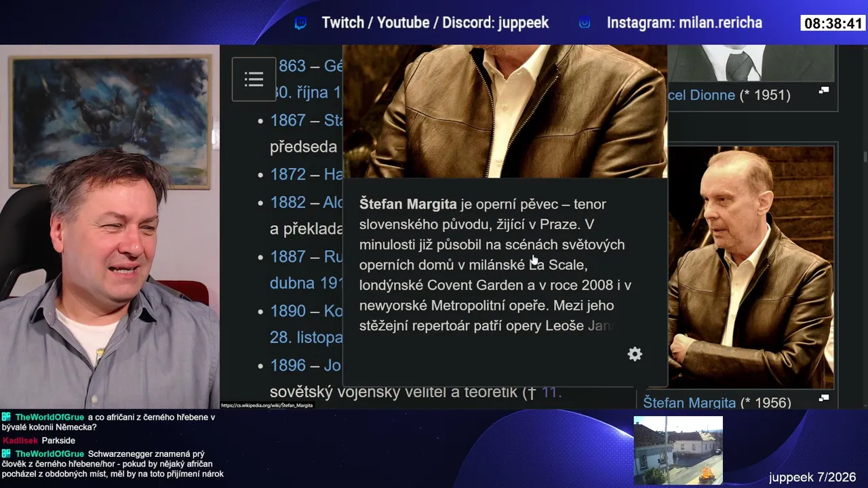Click the 'juppeek 7/2026' overlay label
The width and height of the screenshot is (868, 488).
[812, 478]
